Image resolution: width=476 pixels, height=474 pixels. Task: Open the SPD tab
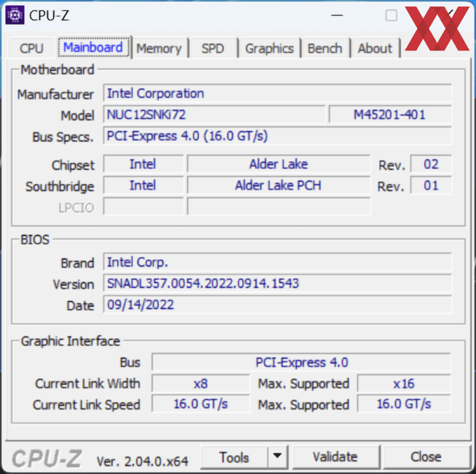(213, 48)
